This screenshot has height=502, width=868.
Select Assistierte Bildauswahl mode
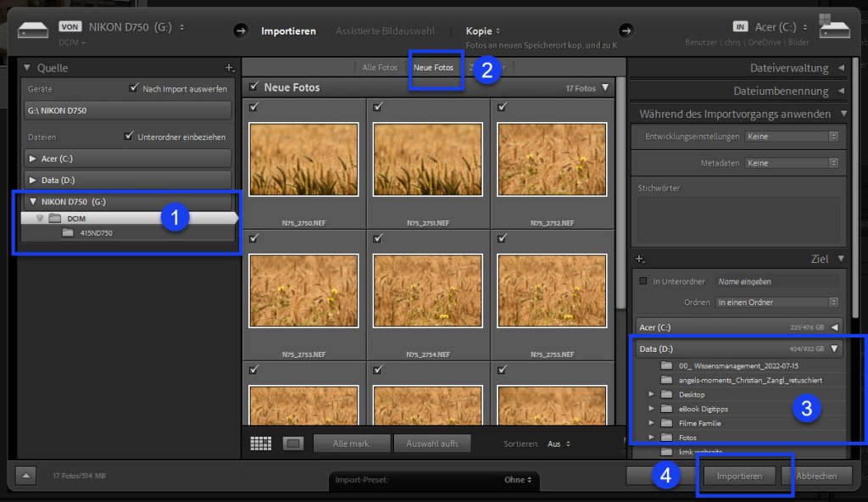point(386,31)
